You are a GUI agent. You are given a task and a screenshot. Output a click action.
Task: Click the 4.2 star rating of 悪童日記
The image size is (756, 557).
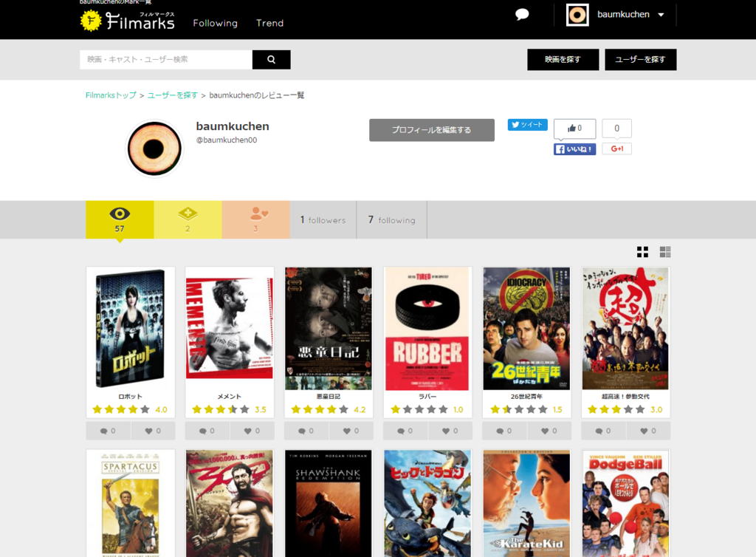329,409
